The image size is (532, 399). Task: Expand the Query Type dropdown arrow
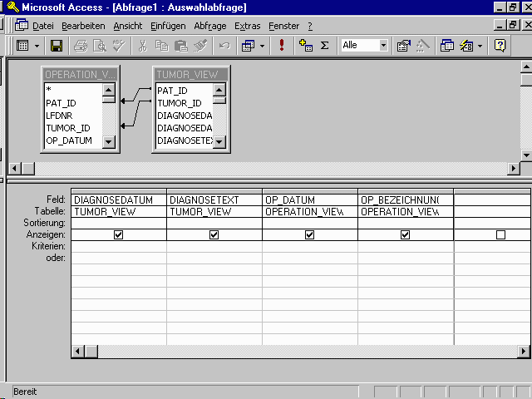[x=263, y=46]
